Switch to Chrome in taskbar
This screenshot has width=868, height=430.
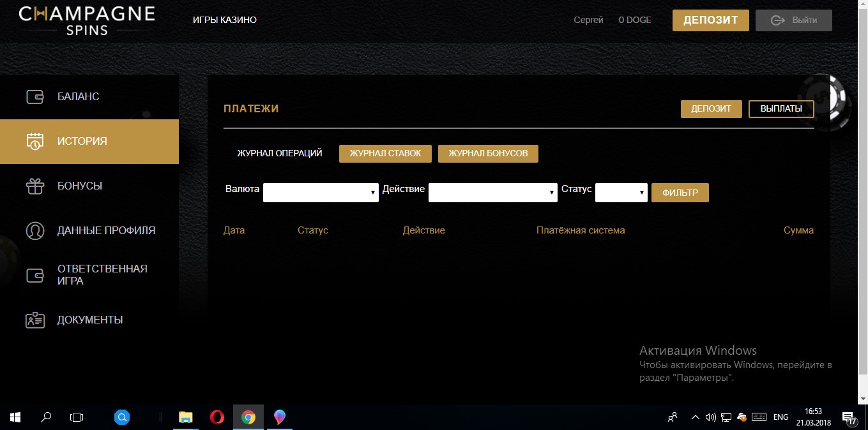coord(248,417)
